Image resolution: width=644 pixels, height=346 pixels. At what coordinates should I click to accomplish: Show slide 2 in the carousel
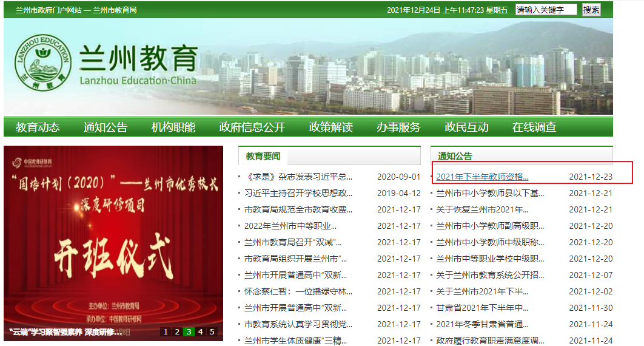(x=177, y=331)
